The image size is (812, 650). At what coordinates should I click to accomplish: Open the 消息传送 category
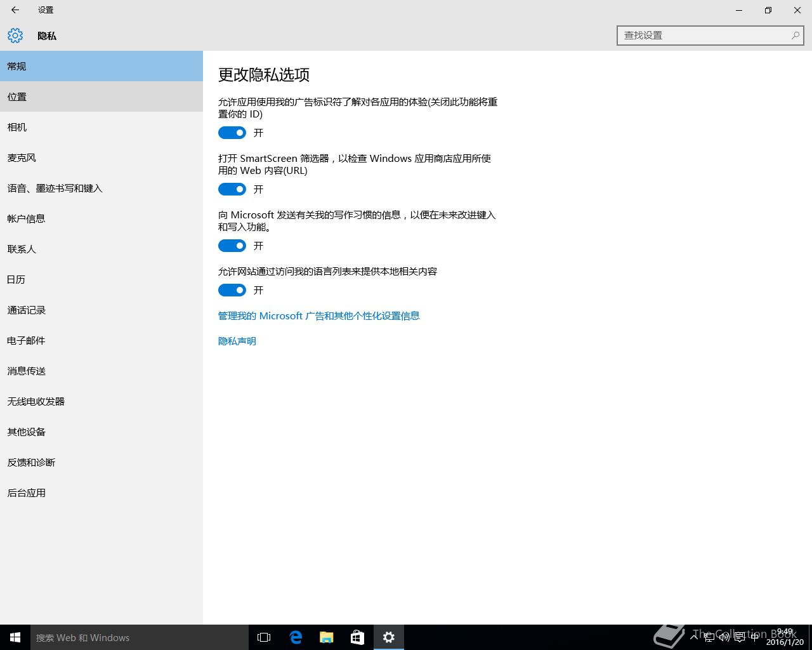pyautogui.click(x=101, y=371)
